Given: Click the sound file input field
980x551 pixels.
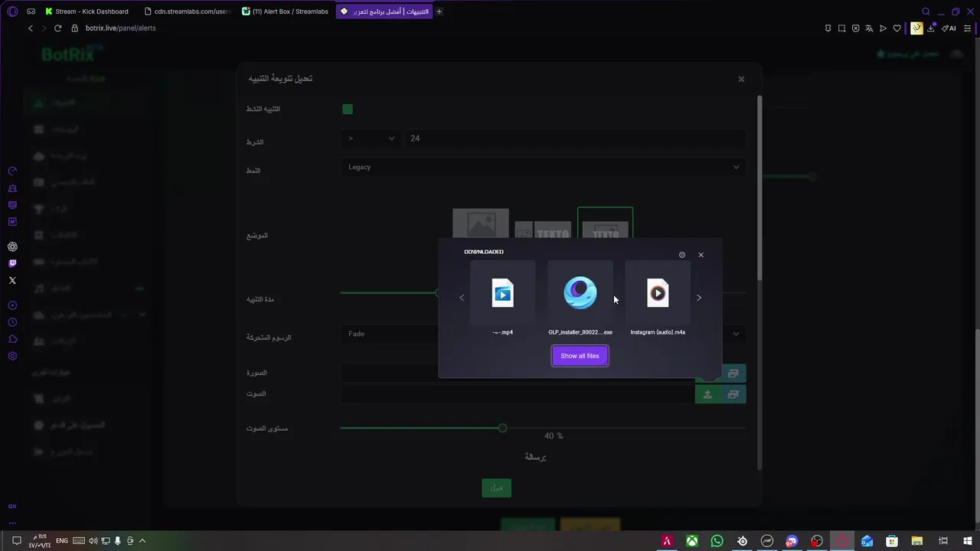Looking at the screenshot, I should tap(518, 393).
